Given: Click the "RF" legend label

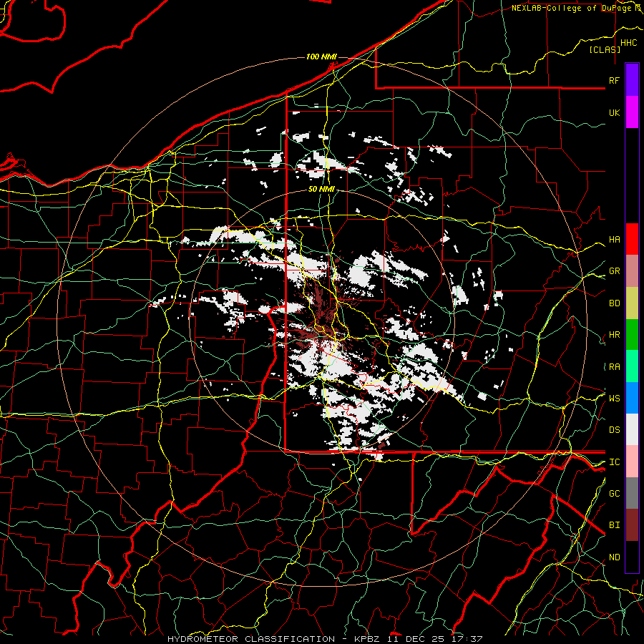Looking at the screenshot, I should click(614, 80).
